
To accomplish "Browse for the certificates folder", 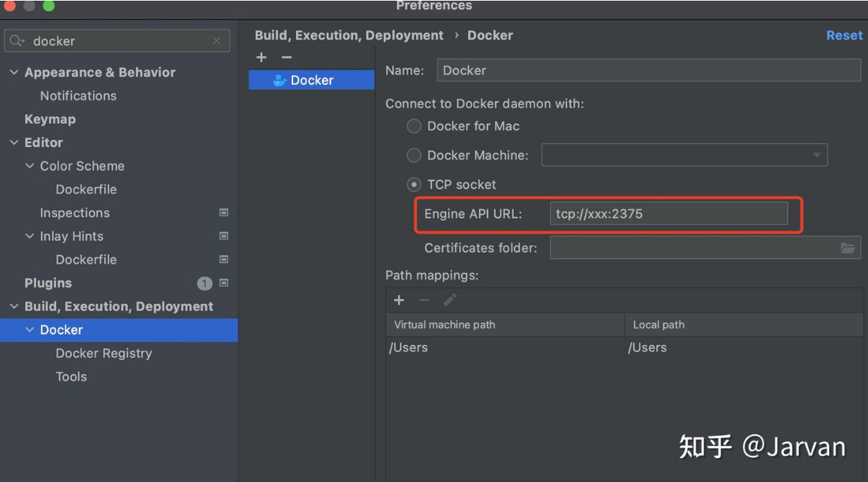I will (x=848, y=248).
